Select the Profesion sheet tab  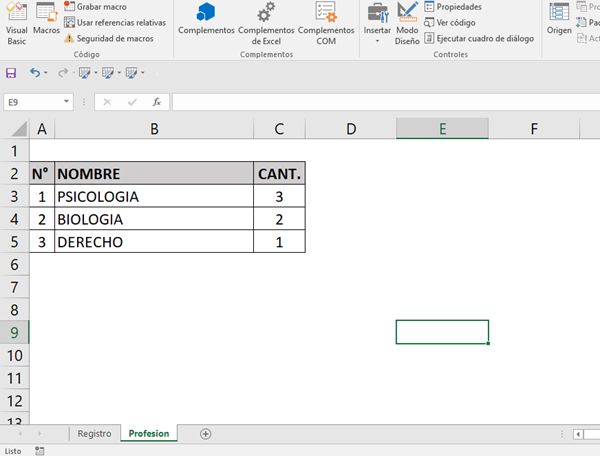(x=149, y=433)
